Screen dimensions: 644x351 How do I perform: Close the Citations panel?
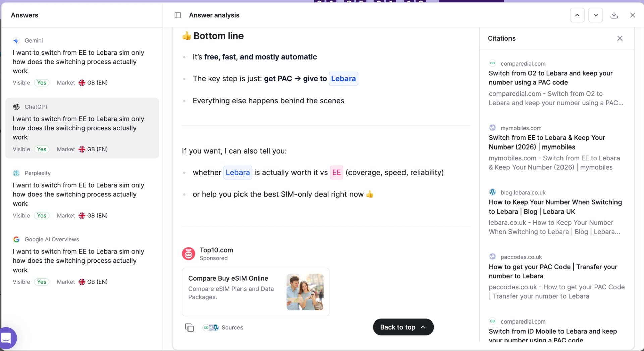[620, 38]
